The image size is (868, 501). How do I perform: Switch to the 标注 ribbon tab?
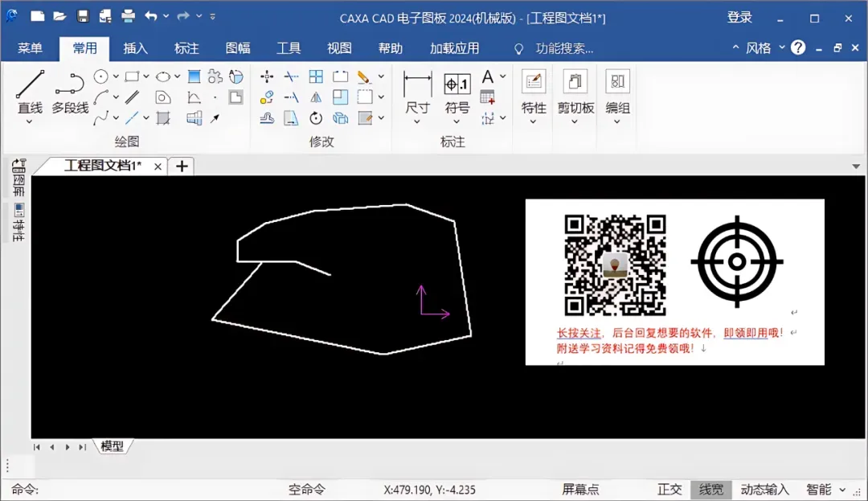click(186, 48)
